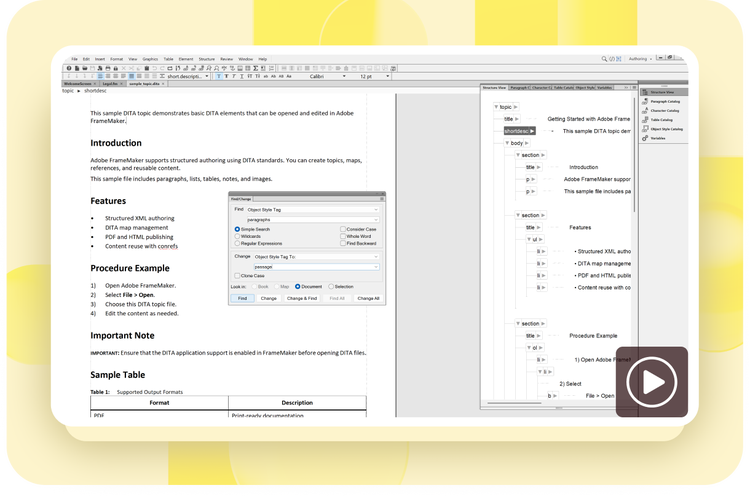Click the change-to value field containing passage

point(316,267)
